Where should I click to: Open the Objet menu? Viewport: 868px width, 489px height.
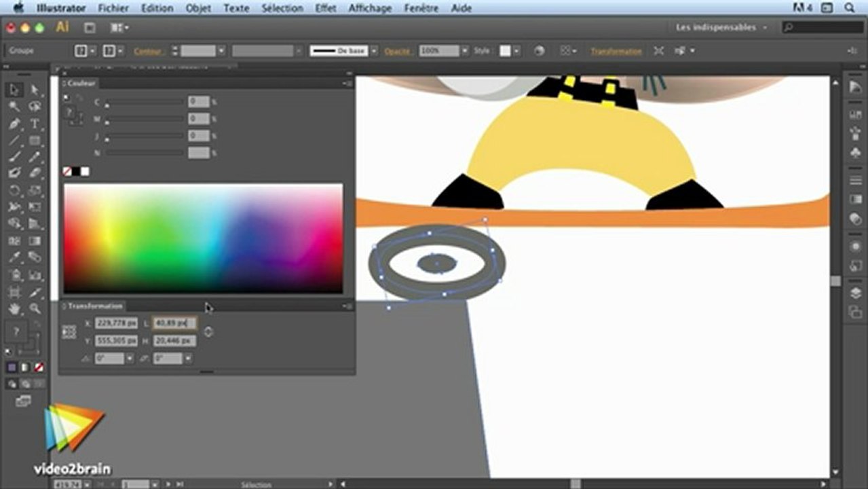click(x=198, y=8)
